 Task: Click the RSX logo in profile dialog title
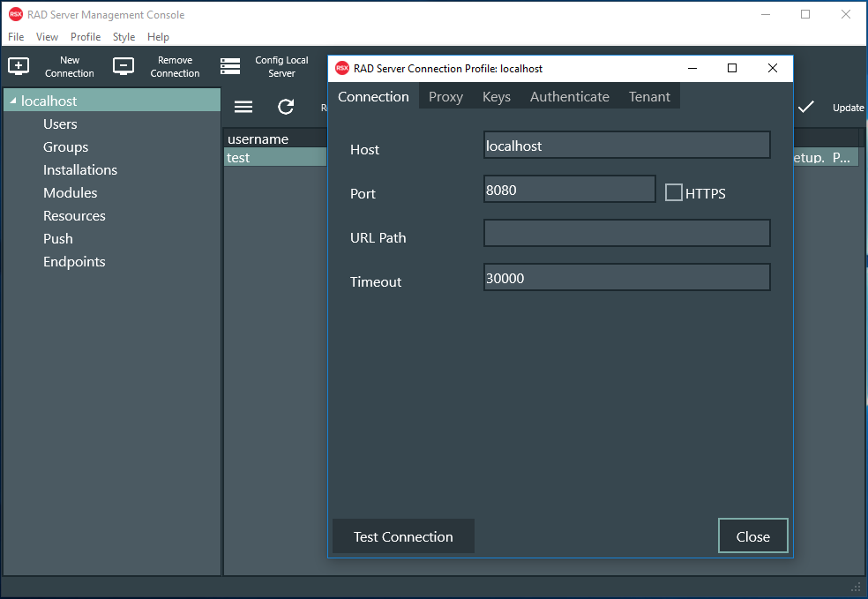pos(342,68)
